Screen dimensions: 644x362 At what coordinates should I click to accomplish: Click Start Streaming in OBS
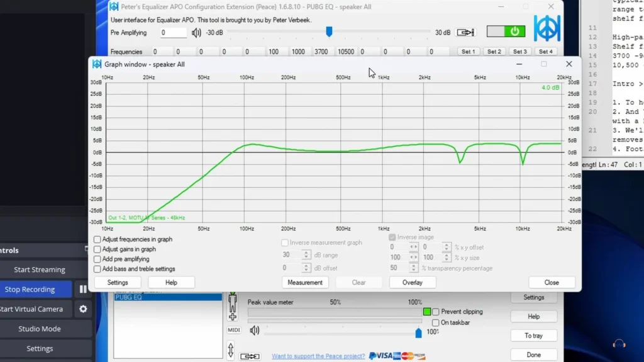pyautogui.click(x=40, y=270)
